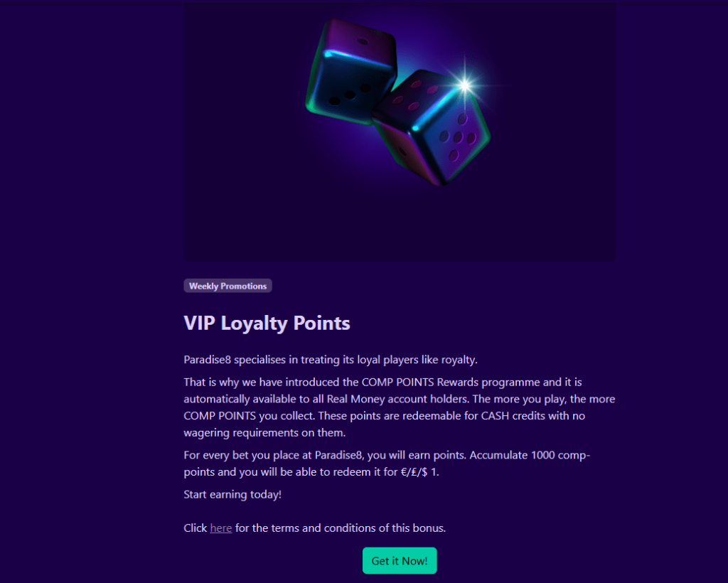Activate the Get it Now! call-to-action
The width and height of the screenshot is (728, 583).
pos(400,560)
